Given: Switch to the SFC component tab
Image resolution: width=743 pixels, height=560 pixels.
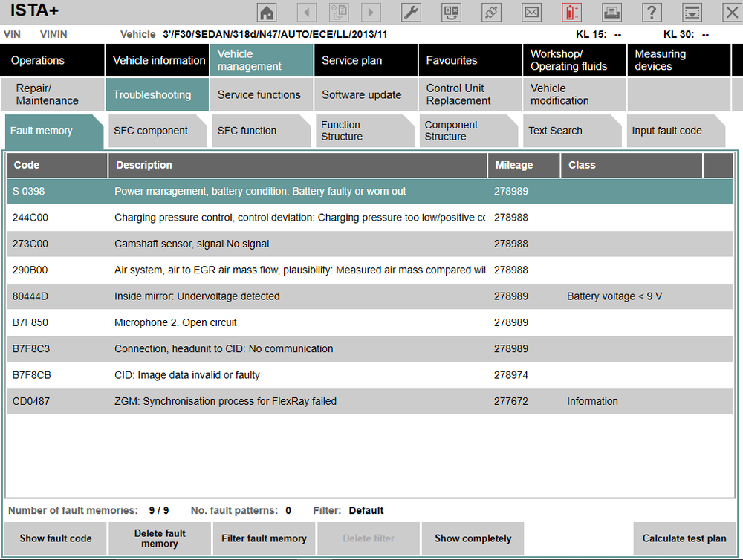Looking at the screenshot, I should pyautogui.click(x=157, y=131).
